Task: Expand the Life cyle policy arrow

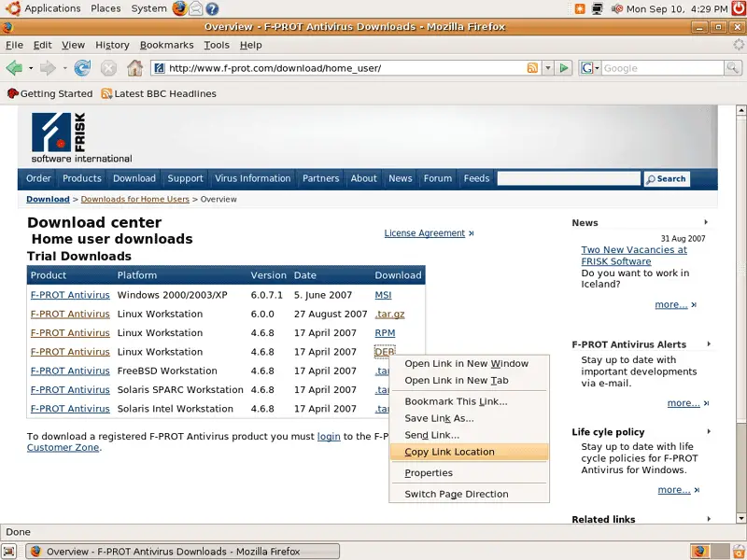Action: pyautogui.click(x=709, y=431)
